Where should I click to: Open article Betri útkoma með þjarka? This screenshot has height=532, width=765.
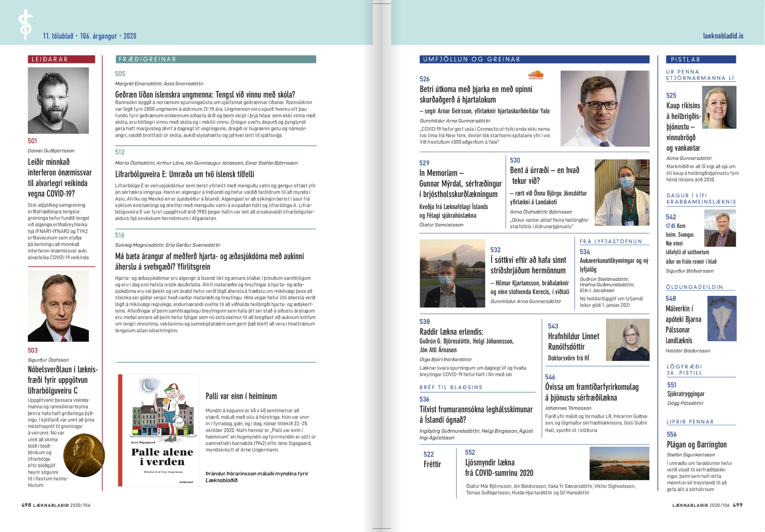(x=476, y=94)
